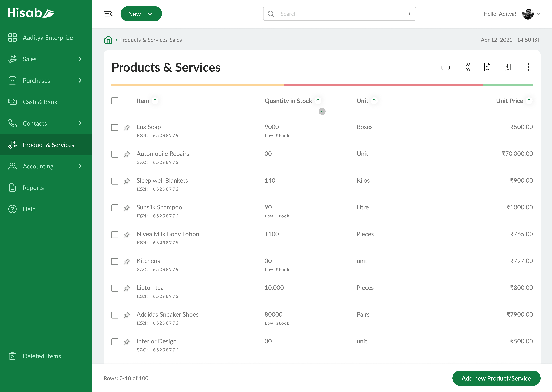552x392 pixels.
Task: Download list as PDF
Action: (x=487, y=67)
